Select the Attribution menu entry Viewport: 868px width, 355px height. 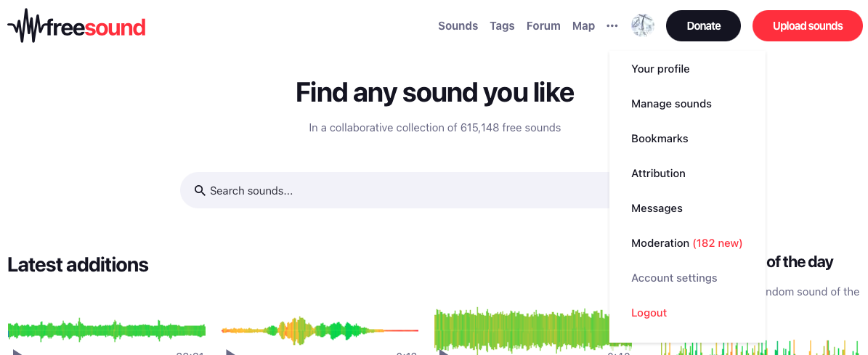658,174
